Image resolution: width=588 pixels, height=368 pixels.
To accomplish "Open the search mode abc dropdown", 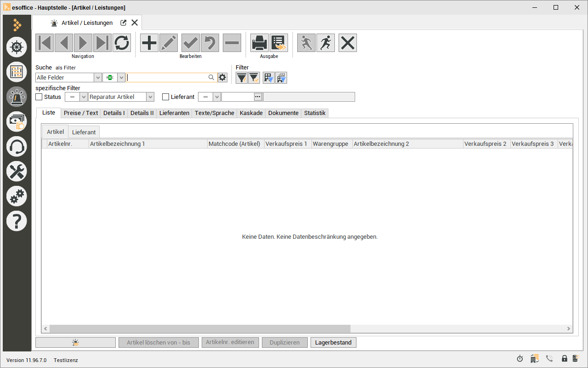I will click(121, 78).
